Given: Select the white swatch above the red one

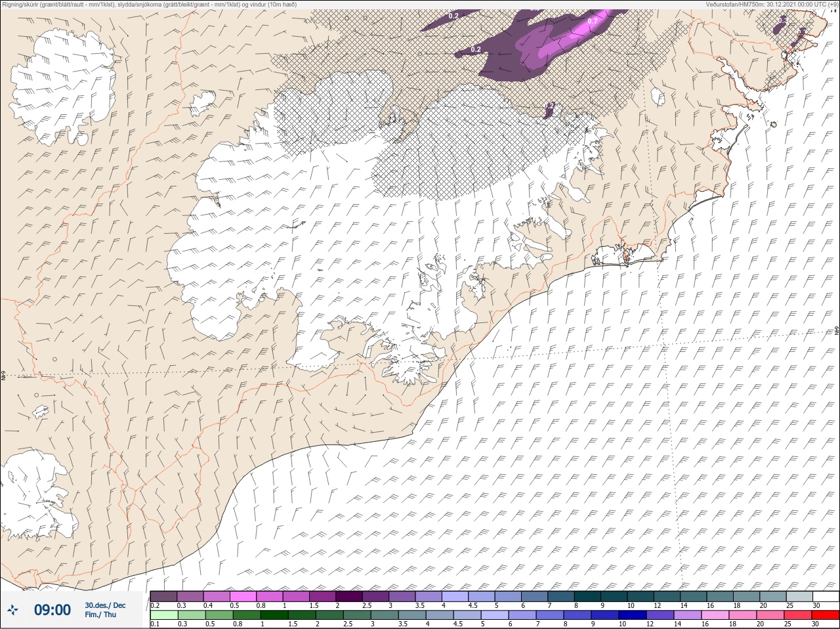Looking at the screenshot, I should click(825, 596).
